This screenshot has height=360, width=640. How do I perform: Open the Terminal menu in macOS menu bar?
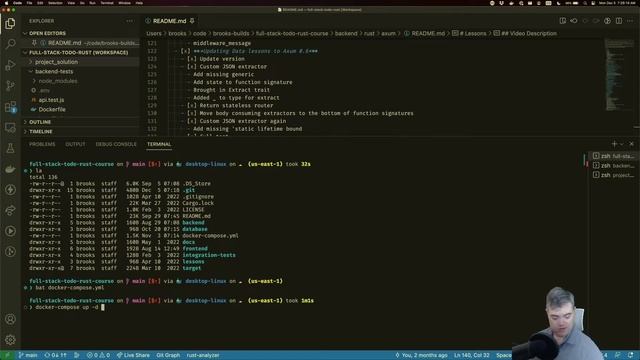coord(107,3)
